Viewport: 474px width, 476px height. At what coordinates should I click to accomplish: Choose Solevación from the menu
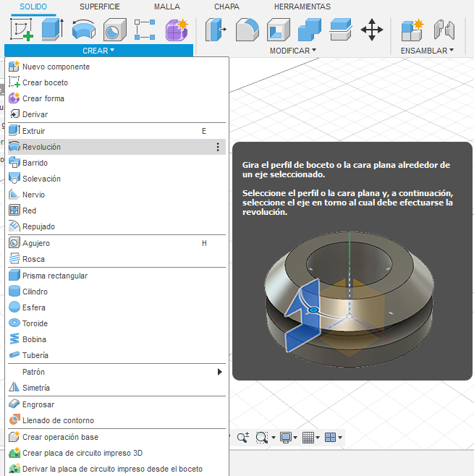(117, 179)
